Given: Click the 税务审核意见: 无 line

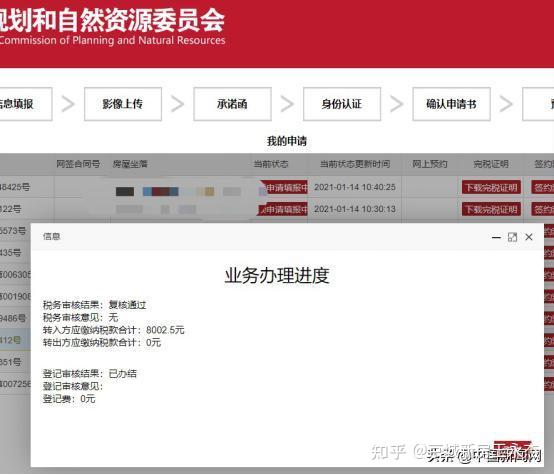Looking at the screenshot, I should pyautogui.click(x=81, y=317).
